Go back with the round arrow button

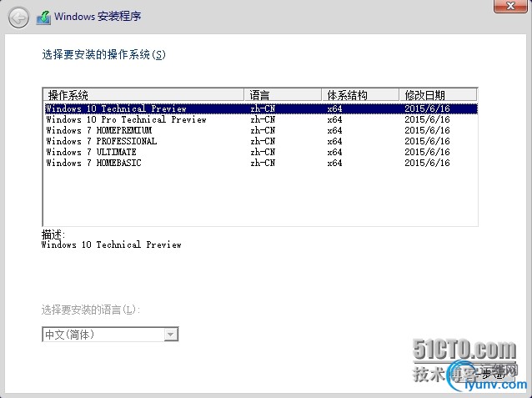18,18
